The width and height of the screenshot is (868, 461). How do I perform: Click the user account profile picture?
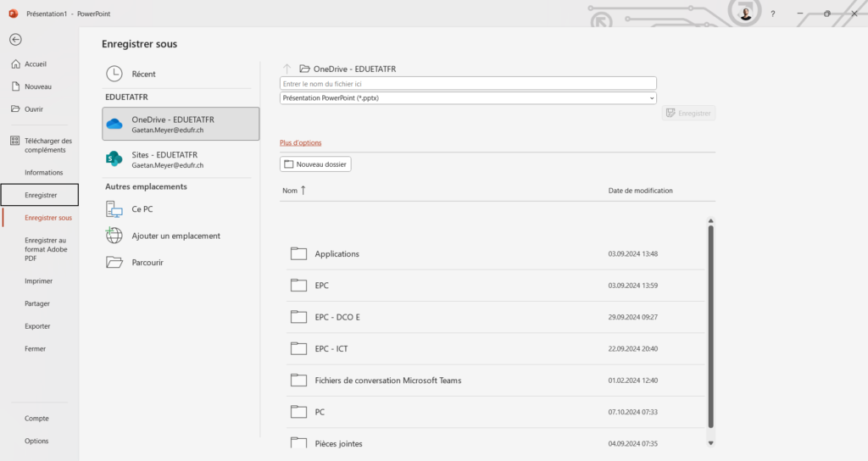[746, 14]
